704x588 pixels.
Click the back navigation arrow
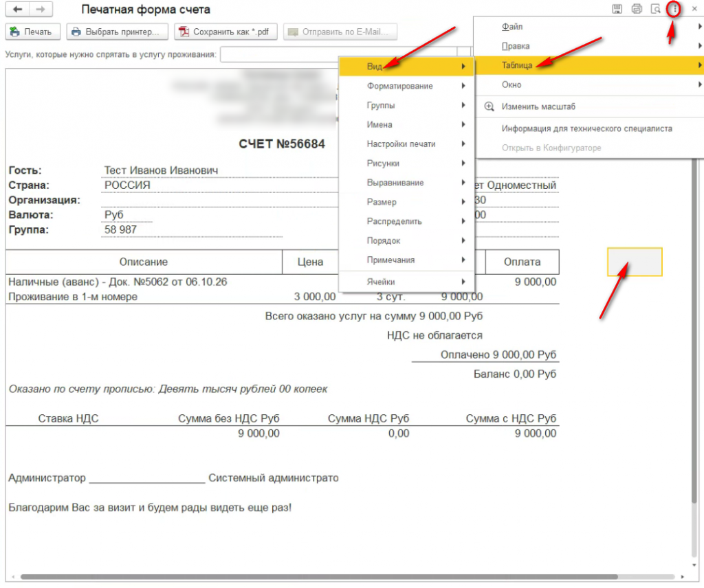click(x=17, y=10)
